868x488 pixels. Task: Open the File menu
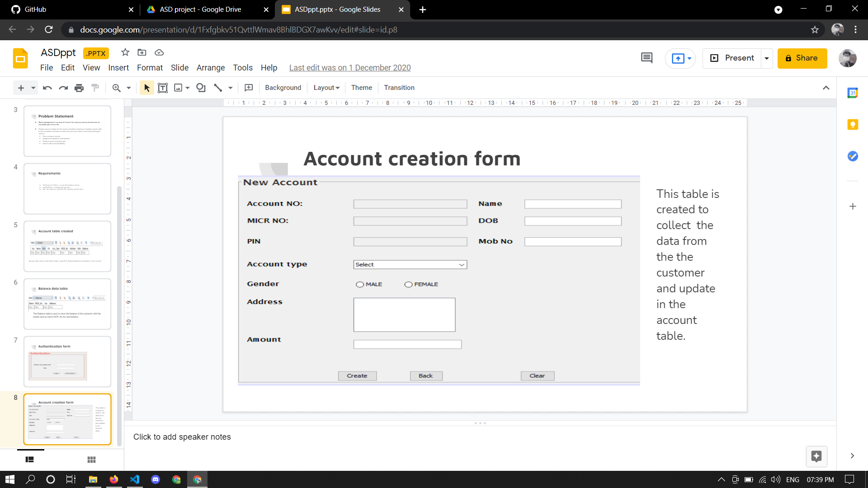tap(47, 68)
